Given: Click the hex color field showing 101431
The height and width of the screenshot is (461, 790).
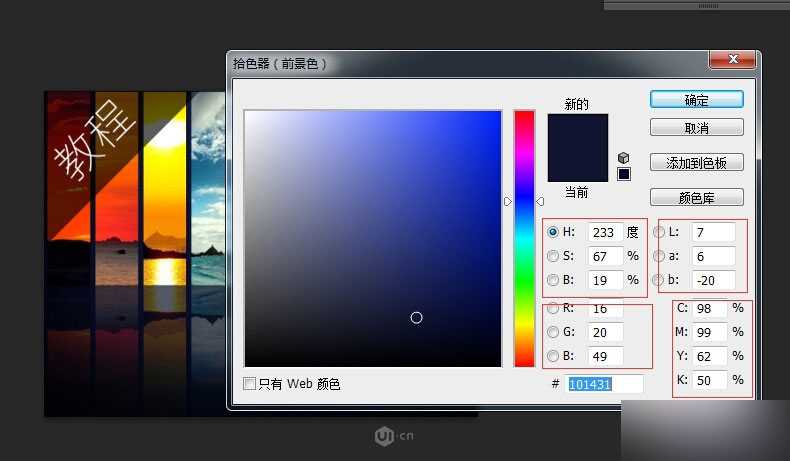Looking at the screenshot, I should pyautogui.click(x=605, y=384).
